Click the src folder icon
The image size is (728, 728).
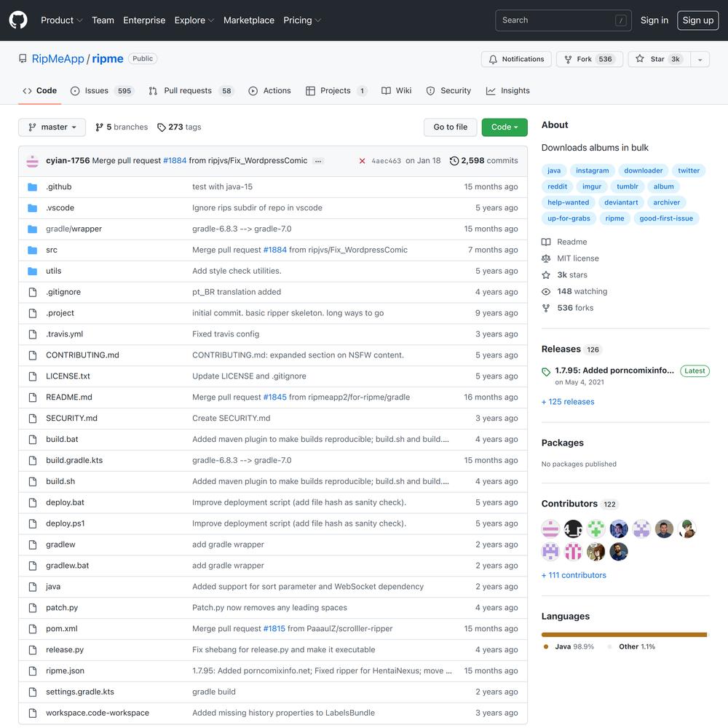[33, 250]
